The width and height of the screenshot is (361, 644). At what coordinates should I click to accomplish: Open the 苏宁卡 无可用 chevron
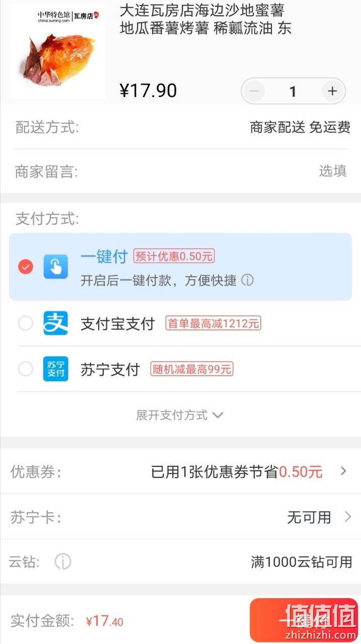[x=347, y=517]
